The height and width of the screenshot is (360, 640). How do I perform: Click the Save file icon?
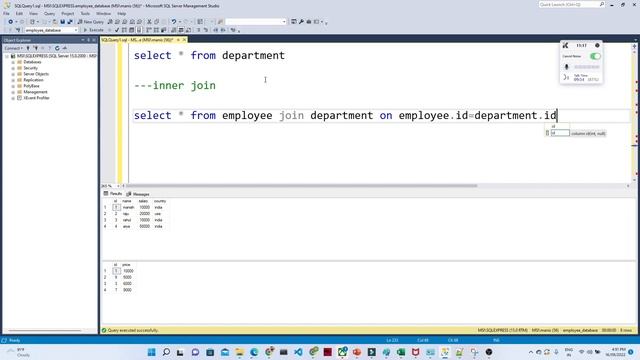[62, 22]
